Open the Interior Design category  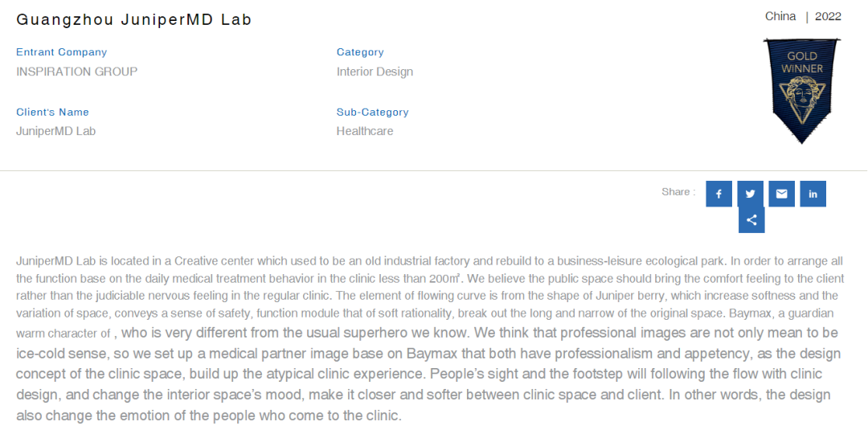pos(375,72)
